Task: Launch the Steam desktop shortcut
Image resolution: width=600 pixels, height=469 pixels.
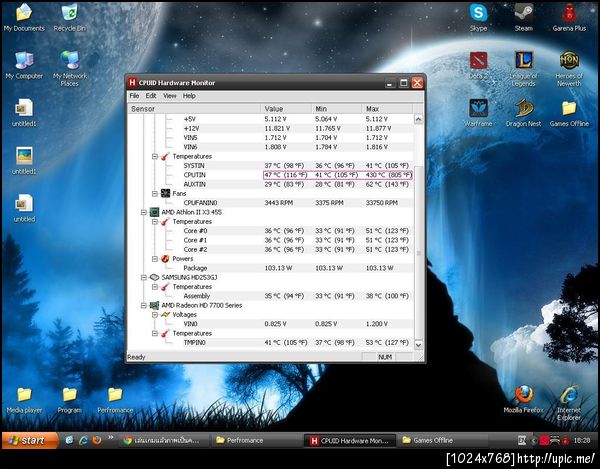Action: (x=523, y=17)
